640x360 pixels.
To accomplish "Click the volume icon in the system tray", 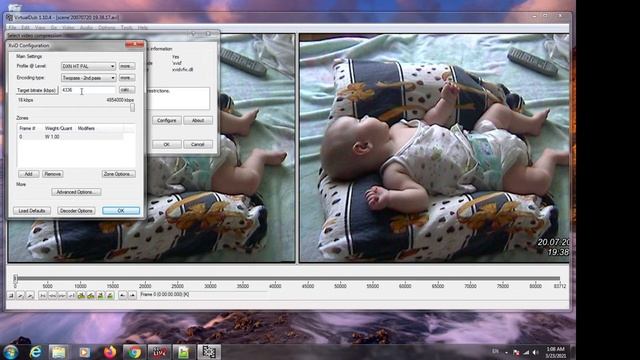I will coord(535,352).
